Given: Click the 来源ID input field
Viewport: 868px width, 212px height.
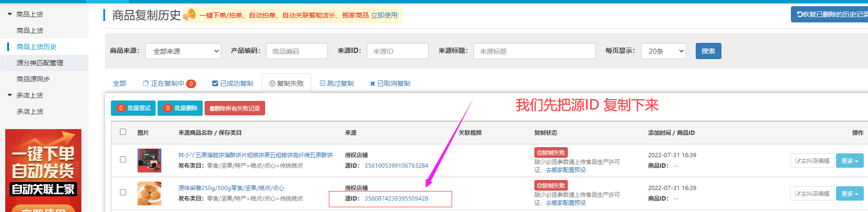Looking at the screenshot, I should point(397,51).
